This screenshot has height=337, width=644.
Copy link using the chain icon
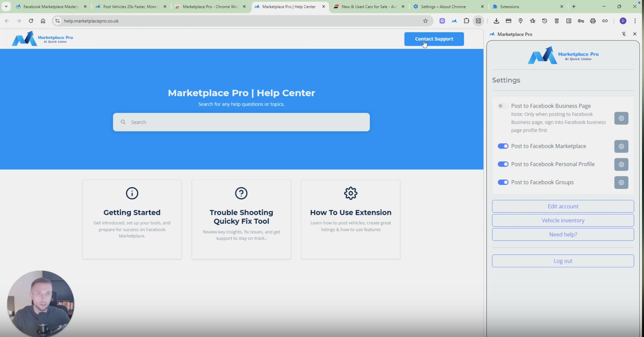tap(605, 21)
